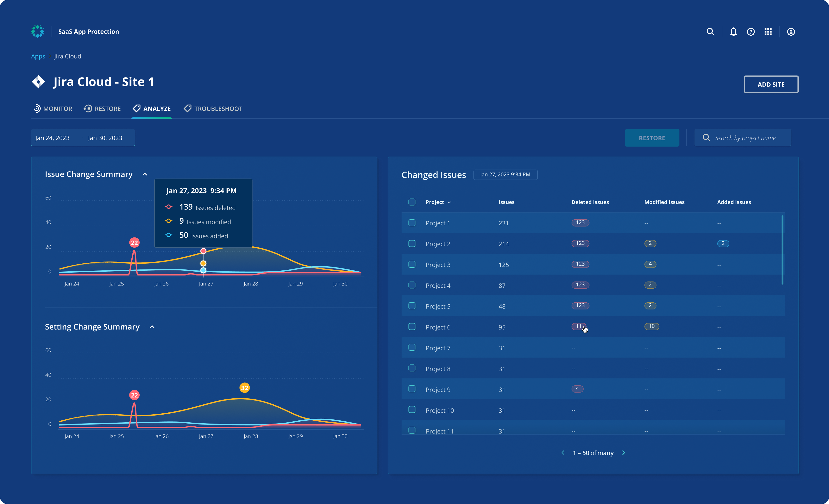Click Project 2 modified issues badge 2
This screenshot has width=829, height=504.
point(650,244)
